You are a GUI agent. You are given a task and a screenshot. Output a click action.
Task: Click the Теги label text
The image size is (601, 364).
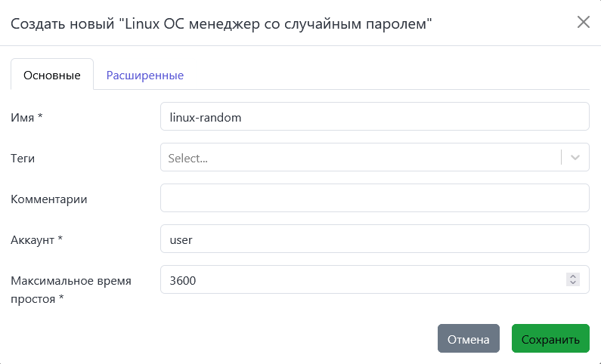23,158
